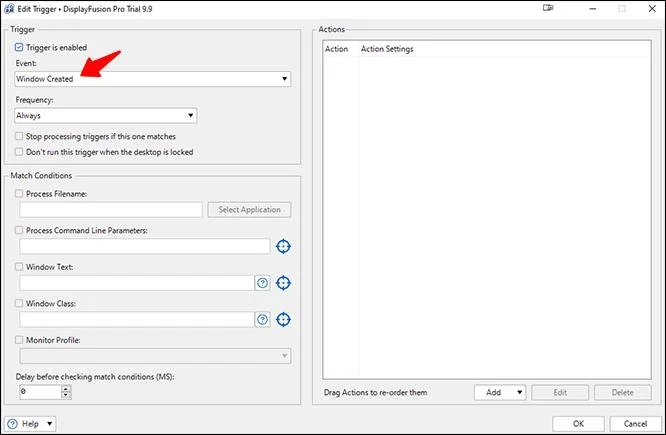This screenshot has width=666, height=435.
Task: Enable Stop processing triggers if this one matches
Action: click(x=19, y=136)
